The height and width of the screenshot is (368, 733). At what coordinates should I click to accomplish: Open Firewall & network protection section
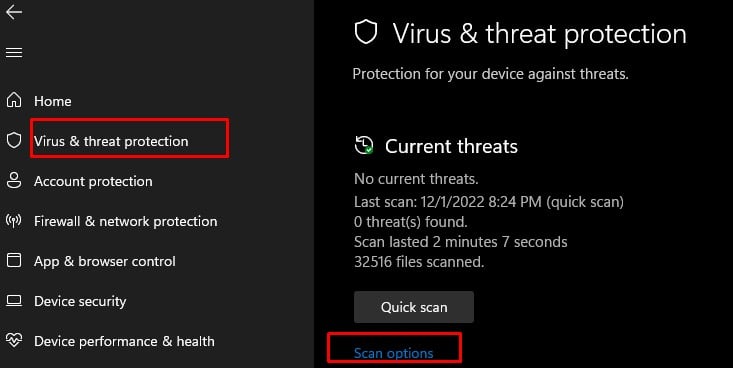tap(125, 221)
